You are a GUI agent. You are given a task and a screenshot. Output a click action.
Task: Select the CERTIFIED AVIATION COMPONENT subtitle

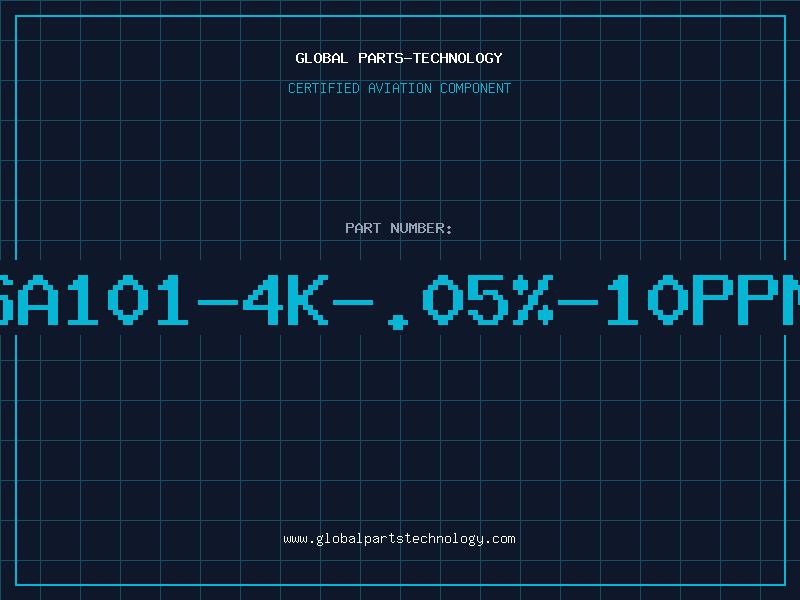(x=399, y=88)
